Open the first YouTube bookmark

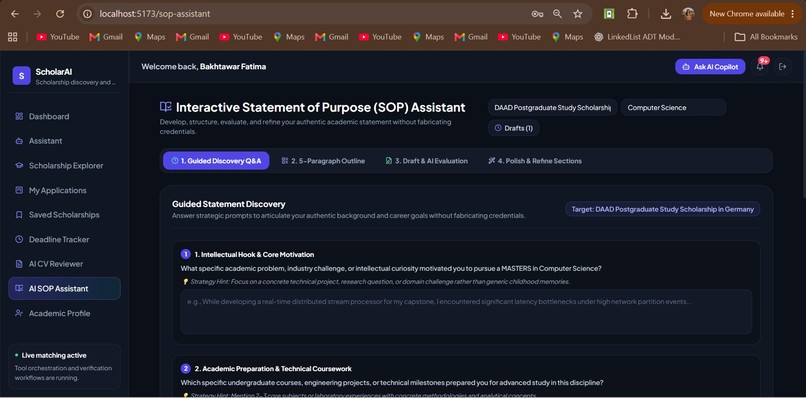click(58, 37)
